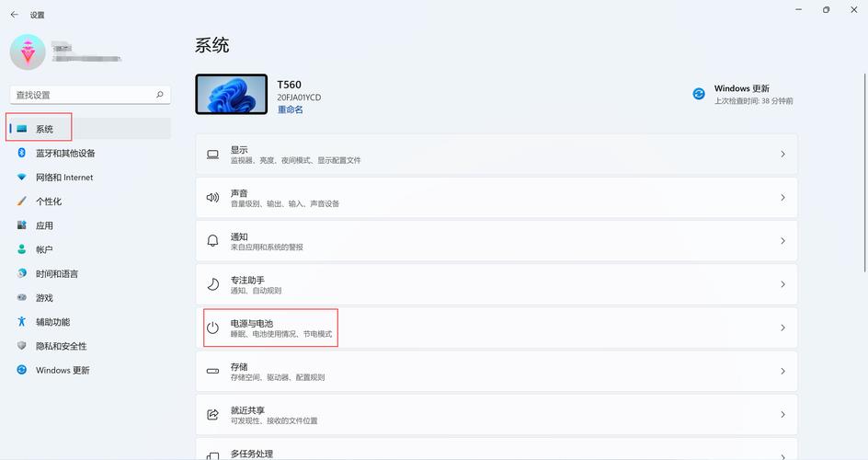
Task: Open Network and Internet wifi icon
Action: point(21,178)
